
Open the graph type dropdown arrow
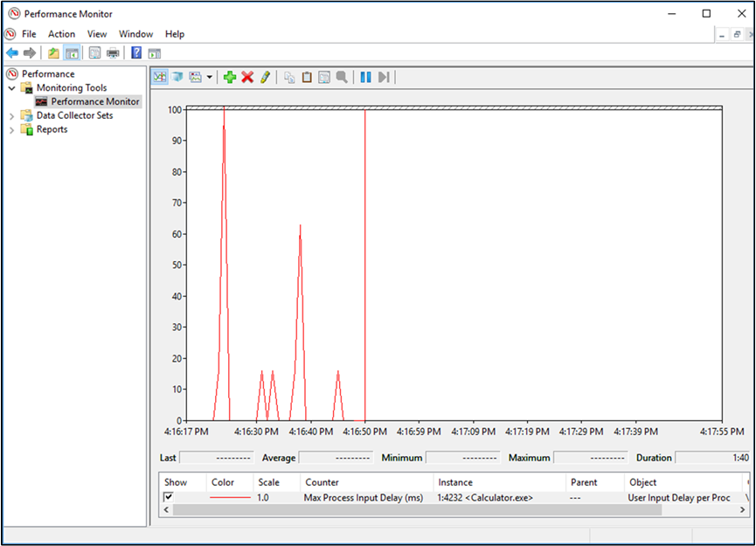(211, 77)
